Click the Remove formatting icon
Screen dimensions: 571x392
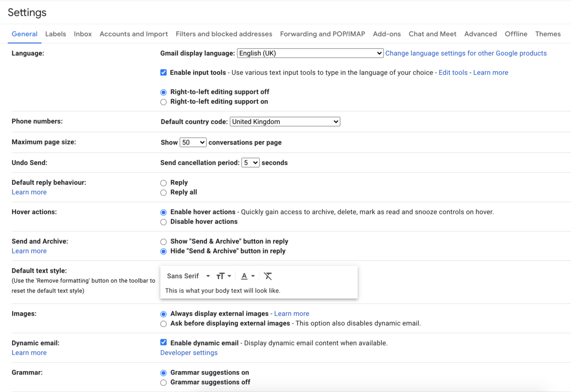click(x=268, y=276)
